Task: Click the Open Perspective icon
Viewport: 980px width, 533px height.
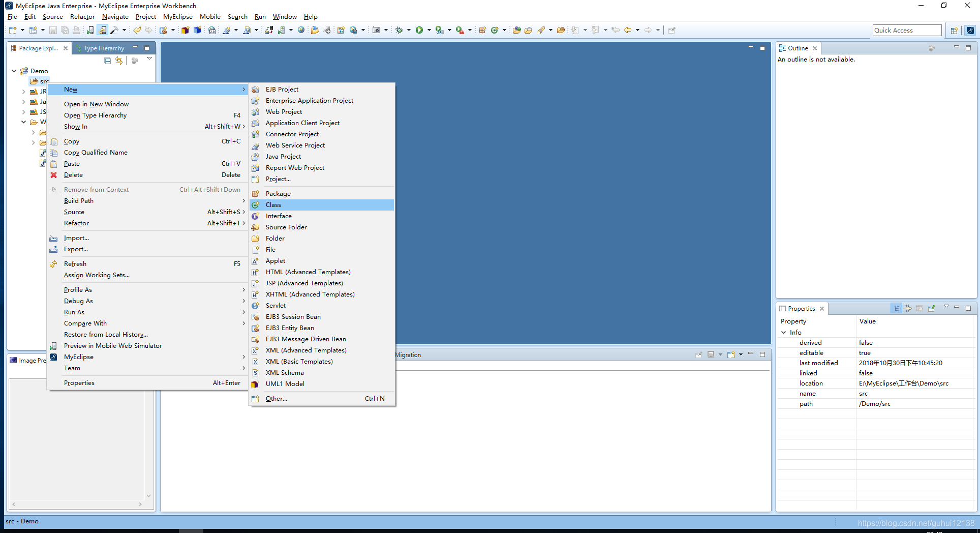Action: (x=954, y=31)
